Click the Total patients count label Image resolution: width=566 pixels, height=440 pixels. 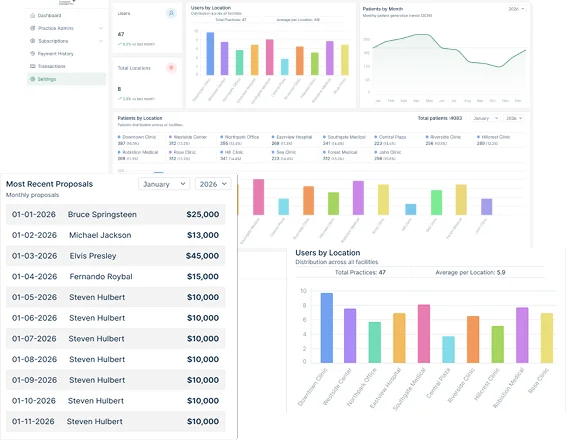click(440, 118)
